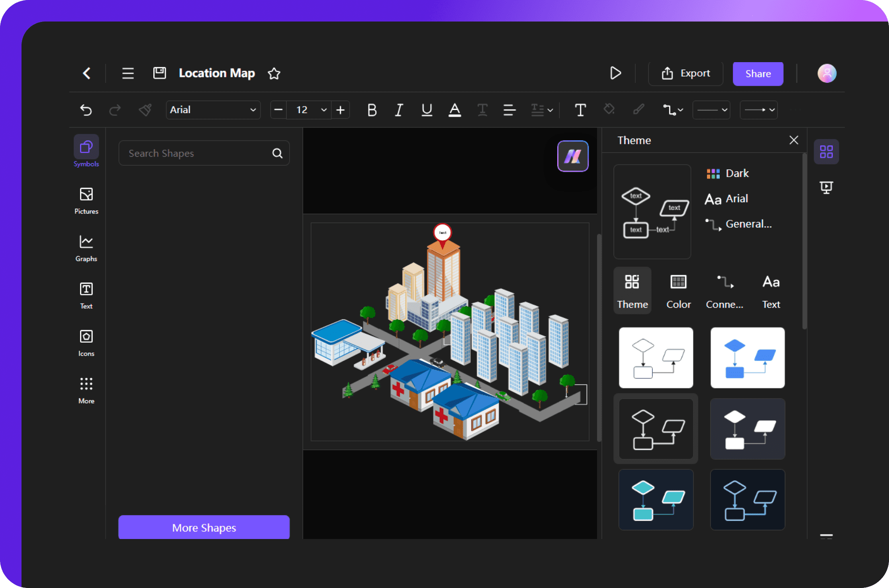Click the Export button
889x588 pixels.
[x=686, y=73]
